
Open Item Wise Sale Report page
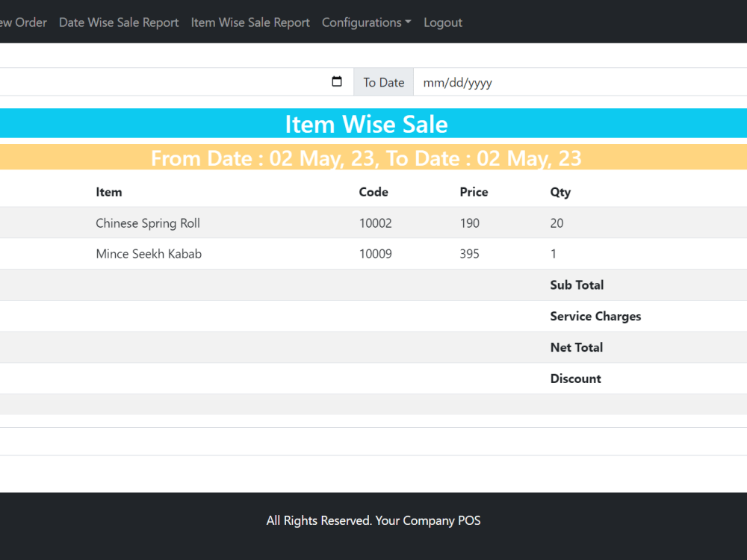coord(250,22)
